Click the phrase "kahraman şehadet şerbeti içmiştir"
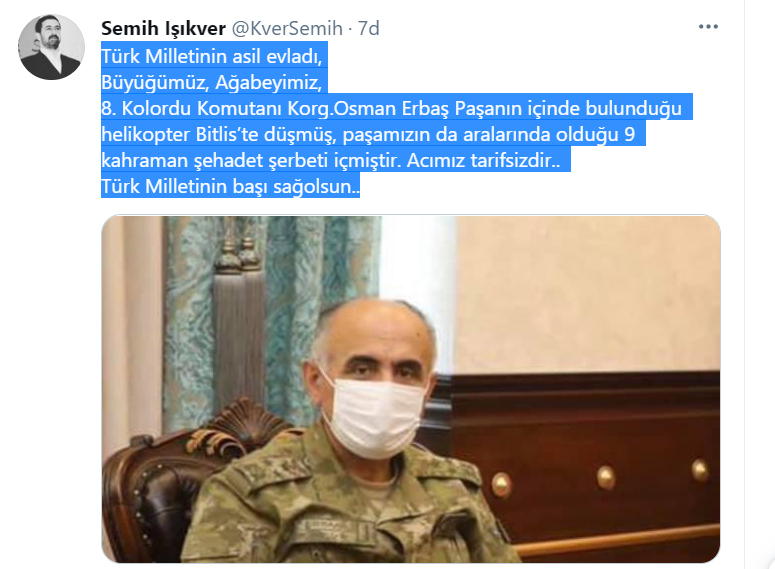This screenshot has width=775, height=569. [251, 161]
